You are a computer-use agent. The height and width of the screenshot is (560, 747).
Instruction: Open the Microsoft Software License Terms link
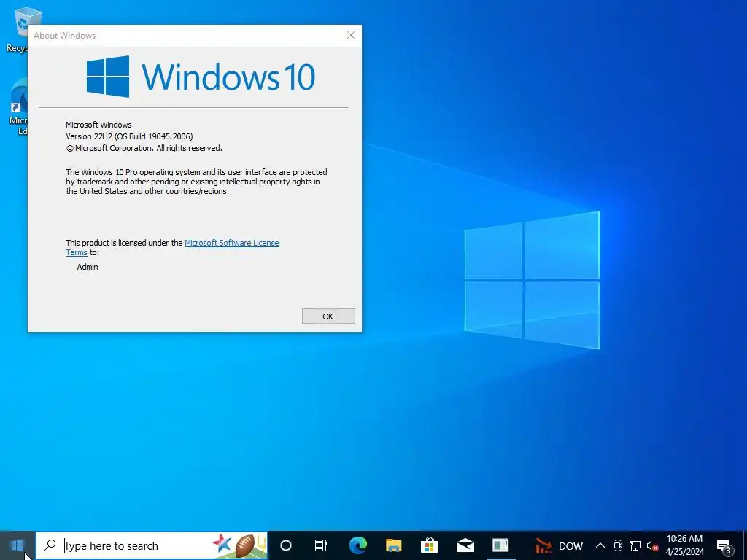231,243
